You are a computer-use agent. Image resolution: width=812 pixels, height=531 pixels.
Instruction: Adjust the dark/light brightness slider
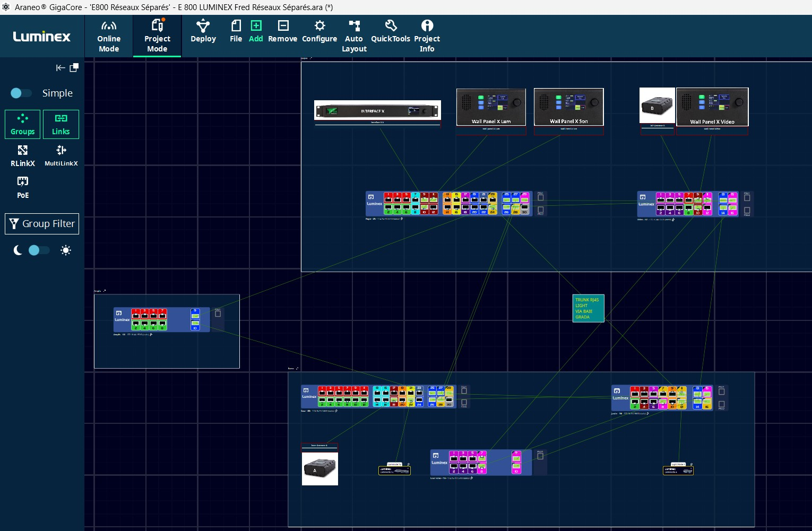point(39,250)
